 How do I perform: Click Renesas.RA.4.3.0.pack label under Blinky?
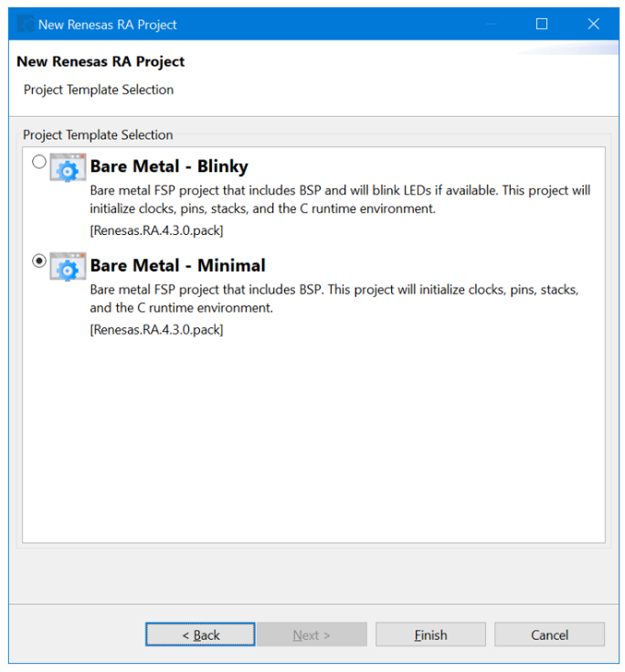(156, 230)
